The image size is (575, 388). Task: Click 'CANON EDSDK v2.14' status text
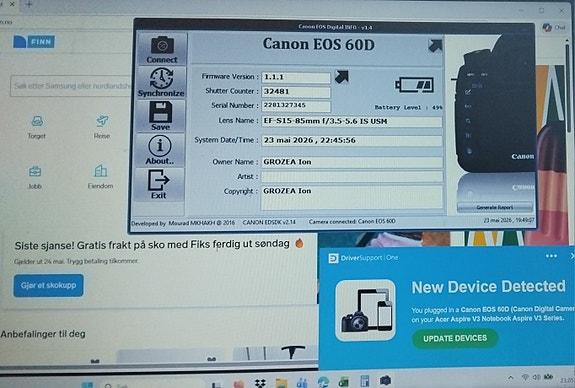(x=269, y=222)
